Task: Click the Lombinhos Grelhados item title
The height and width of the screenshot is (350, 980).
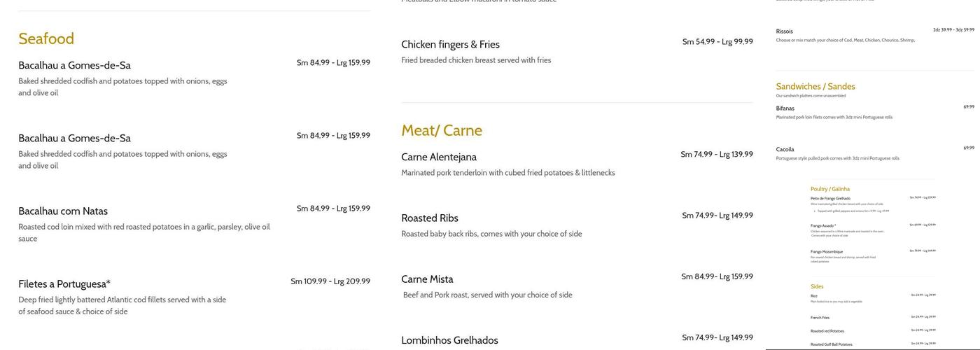Action: 449,341
